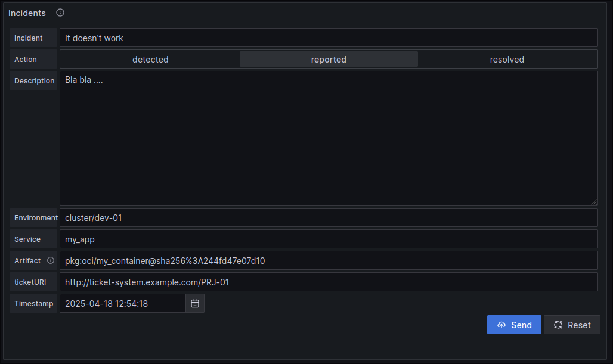
Task: Click inside the Description text area
Action: (328, 137)
